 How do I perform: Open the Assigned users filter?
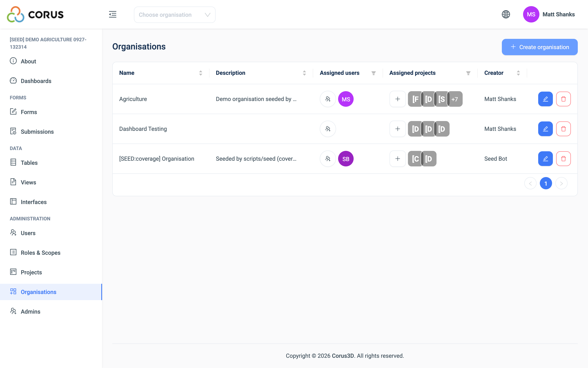pos(373,73)
